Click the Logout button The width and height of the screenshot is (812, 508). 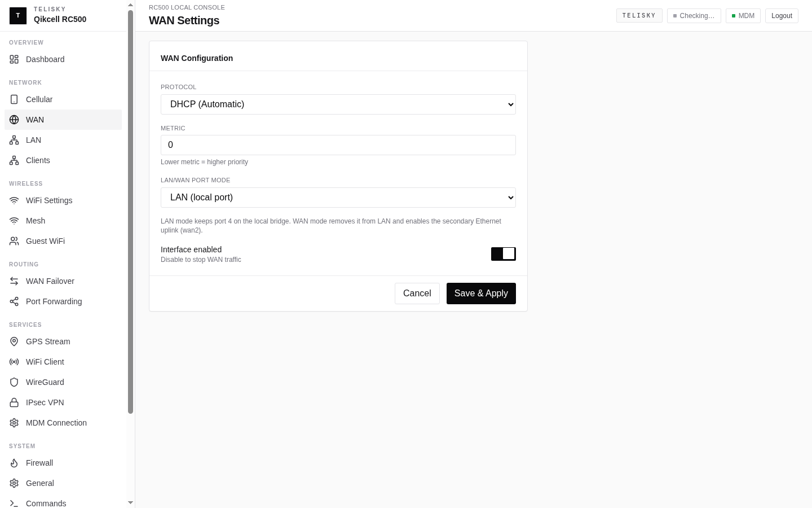coord(782,16)
